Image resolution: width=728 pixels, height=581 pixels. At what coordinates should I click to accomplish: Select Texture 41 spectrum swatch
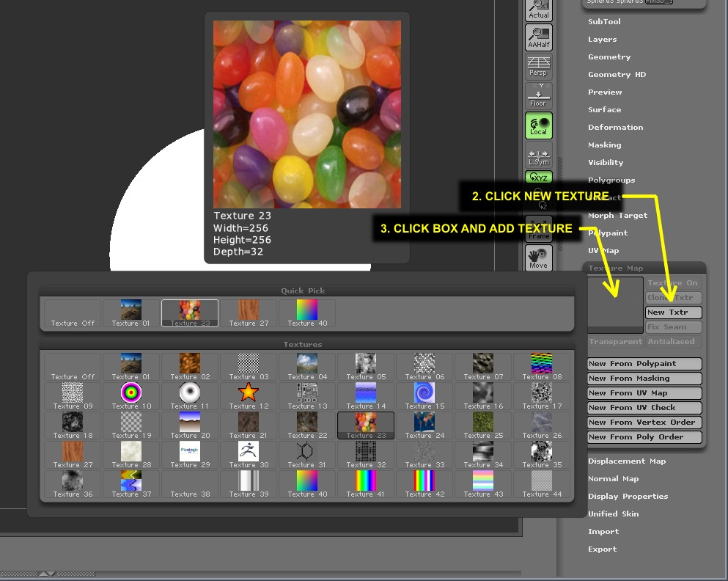(366, 483)
